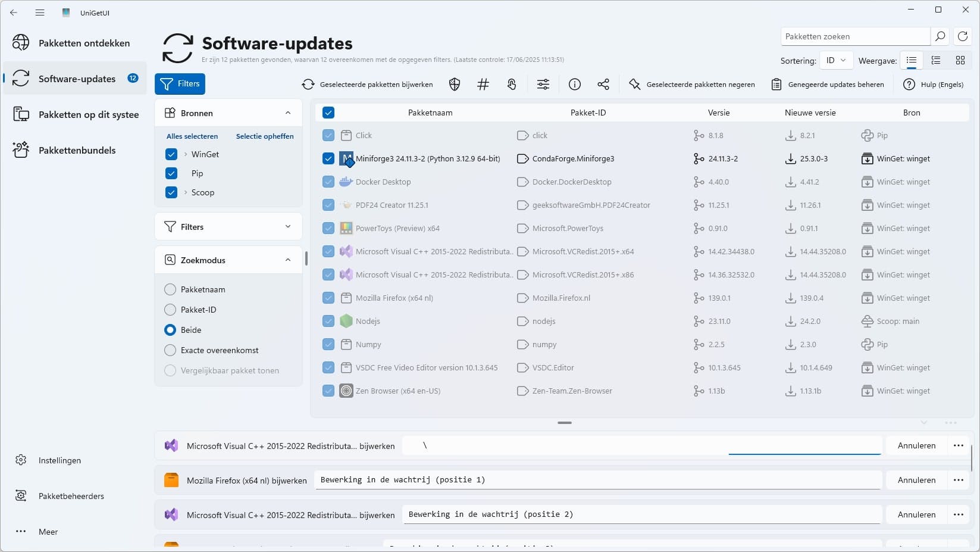The height and width of the screenshot is (552, 980).
Task: Uncheck the Docker Desktop row checkbox
Action: [x=328, y=182]
